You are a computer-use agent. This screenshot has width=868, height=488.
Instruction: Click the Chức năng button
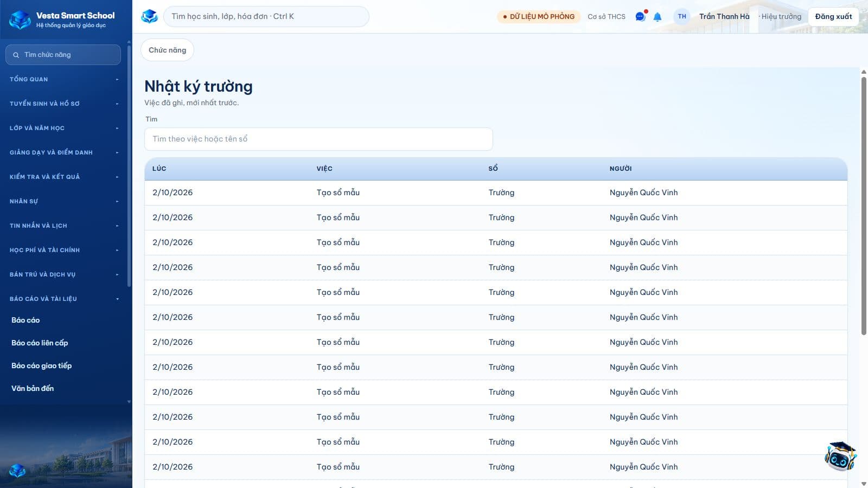click(167, 50)
